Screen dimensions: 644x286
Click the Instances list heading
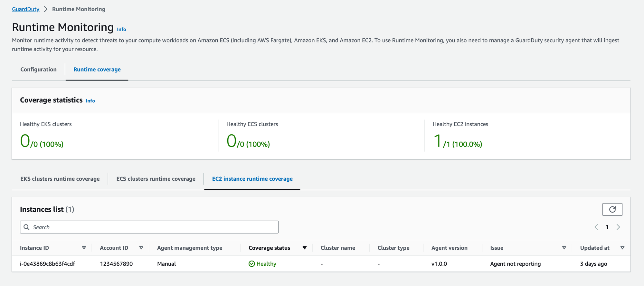[47, 209]
